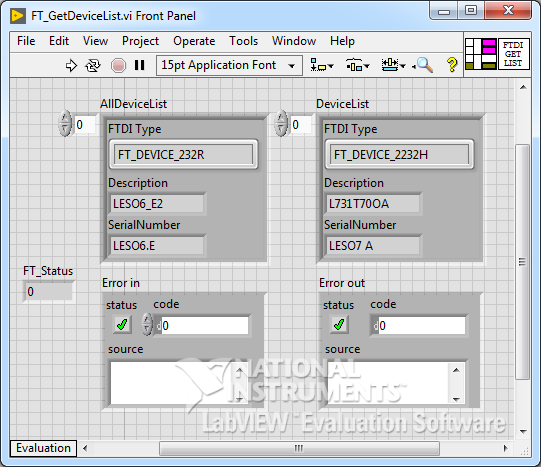Click the AllDeviceList label
The width and height of the screenshot is (541, 467).
[134, 103]
